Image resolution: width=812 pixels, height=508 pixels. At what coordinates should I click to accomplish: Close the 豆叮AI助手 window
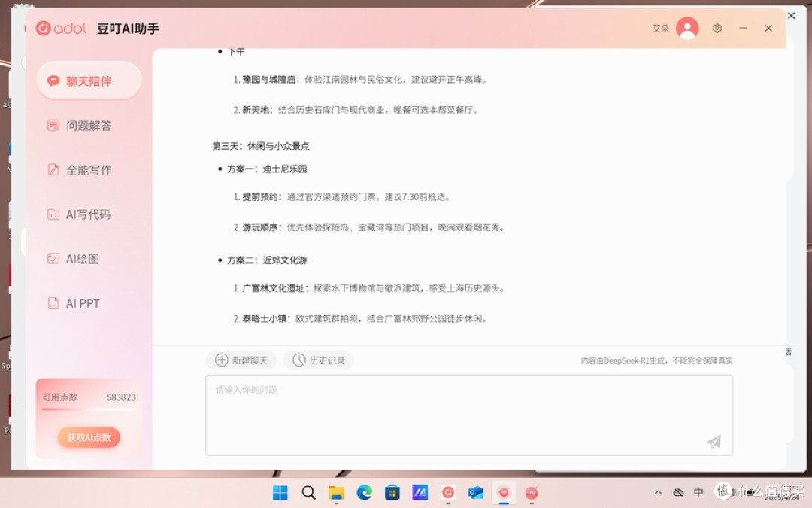tap(768, 28)
